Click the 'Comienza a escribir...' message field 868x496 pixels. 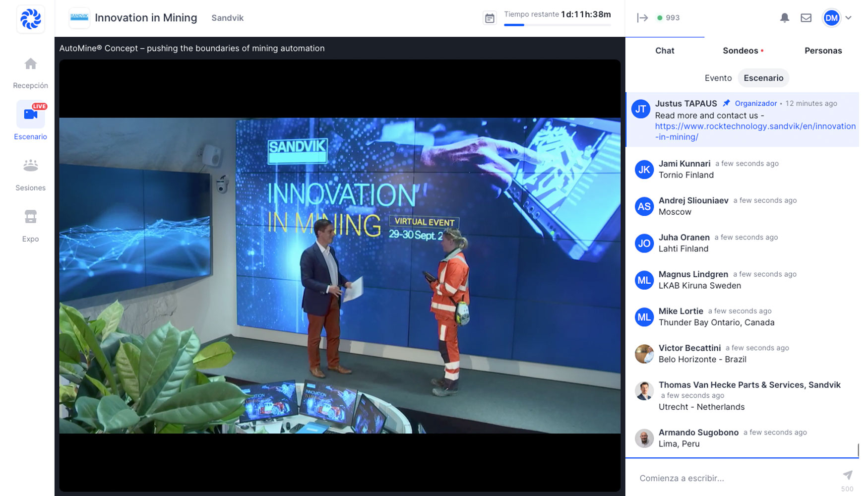736,478
